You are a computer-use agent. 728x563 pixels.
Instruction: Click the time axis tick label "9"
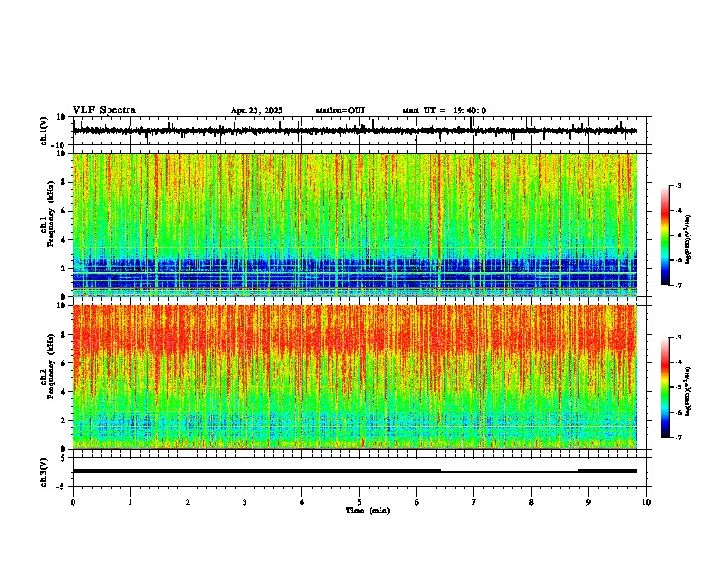(x=588, y=502)
